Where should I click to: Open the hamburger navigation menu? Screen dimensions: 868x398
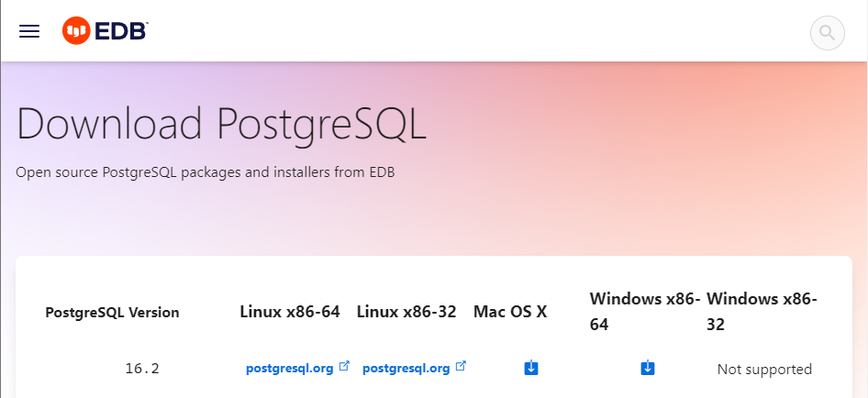tap(29, 31)
